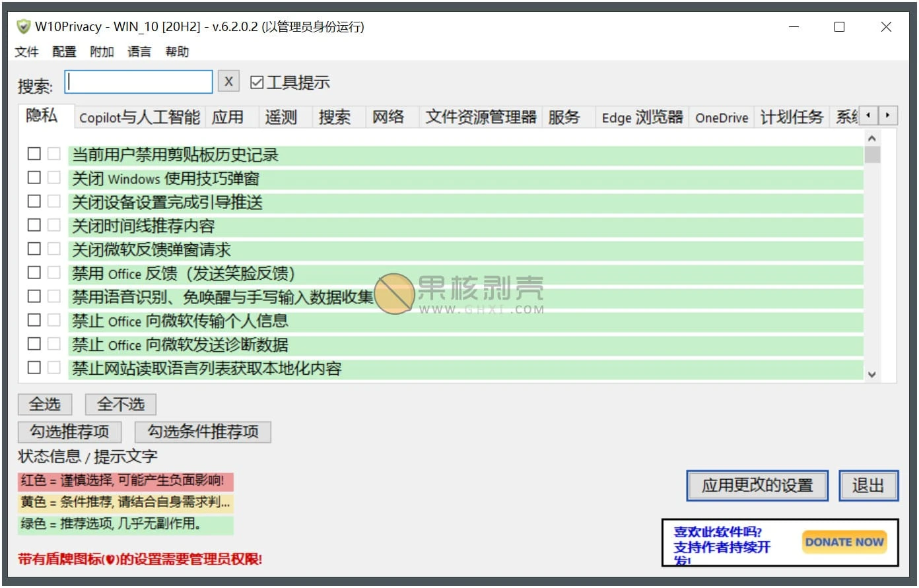Check the box for 关闭 Windows 使用技巧弹窗
Screen dimensions: 919x588
[34, 178]
